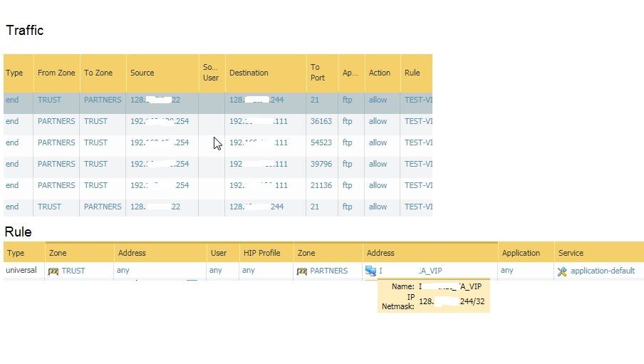
Task: Click the ftp application in the port 54523 row
Action: (x=347, y=142)
